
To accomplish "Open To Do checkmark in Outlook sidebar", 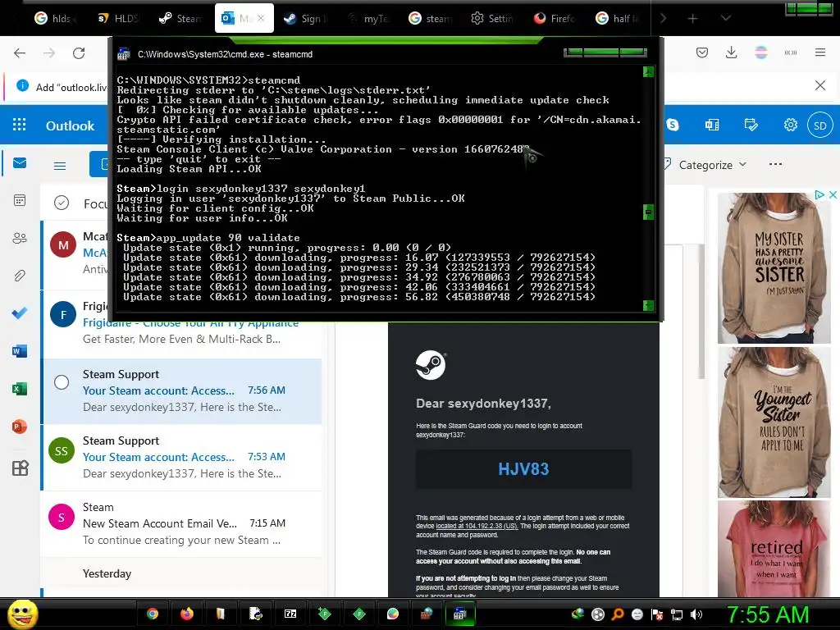I will click(x=20, y=313).
